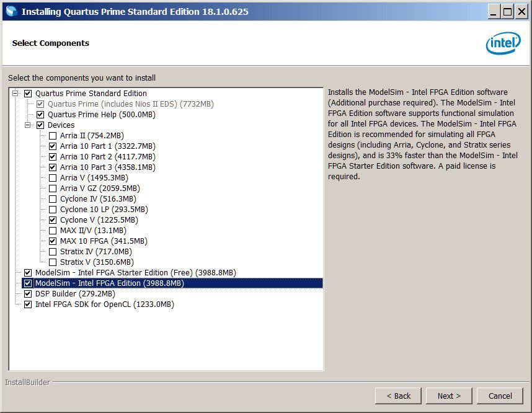The width and height of the screenshot is (532, 413).
Task: Collapse the Quartus Prime Standard Edition tree node
Action: pyautogui.click(x=16, y=93)
